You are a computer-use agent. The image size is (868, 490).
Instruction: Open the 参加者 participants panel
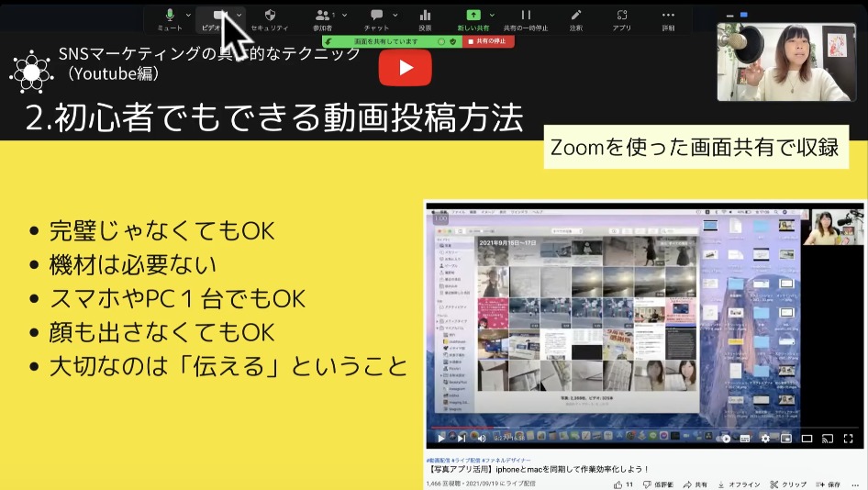323,19
